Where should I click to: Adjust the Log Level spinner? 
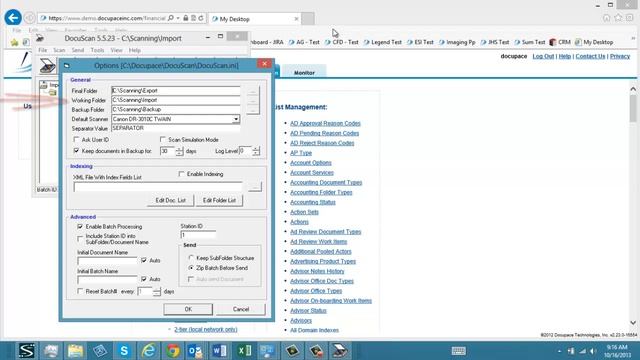click(256, 151)
